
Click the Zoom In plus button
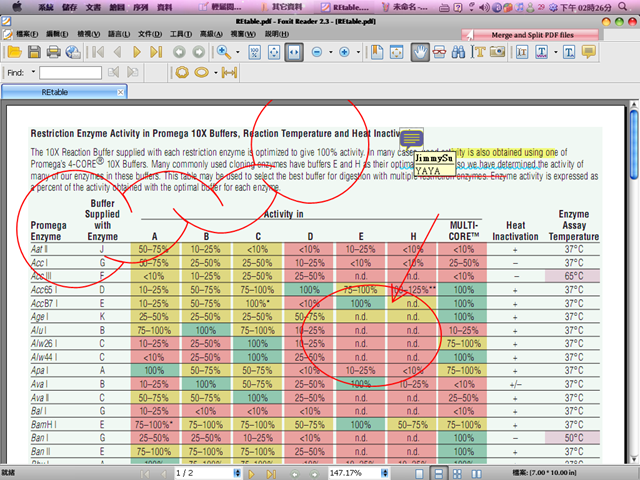(344, 52)
